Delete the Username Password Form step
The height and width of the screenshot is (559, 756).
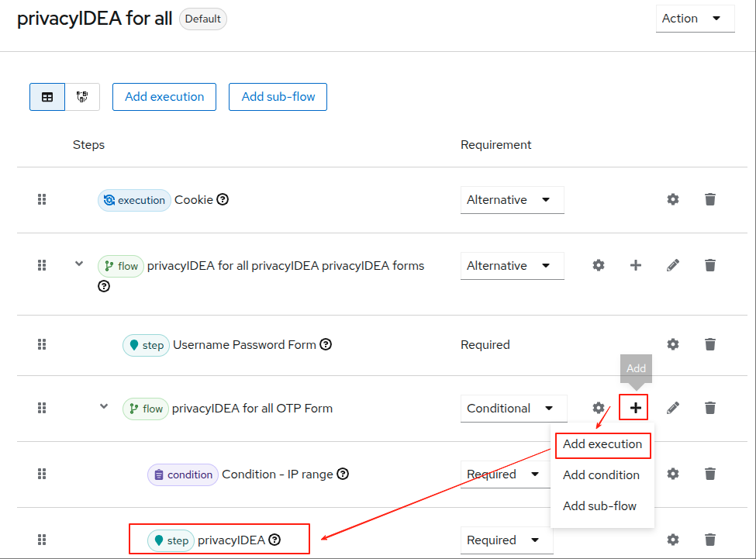pos(709,344)
